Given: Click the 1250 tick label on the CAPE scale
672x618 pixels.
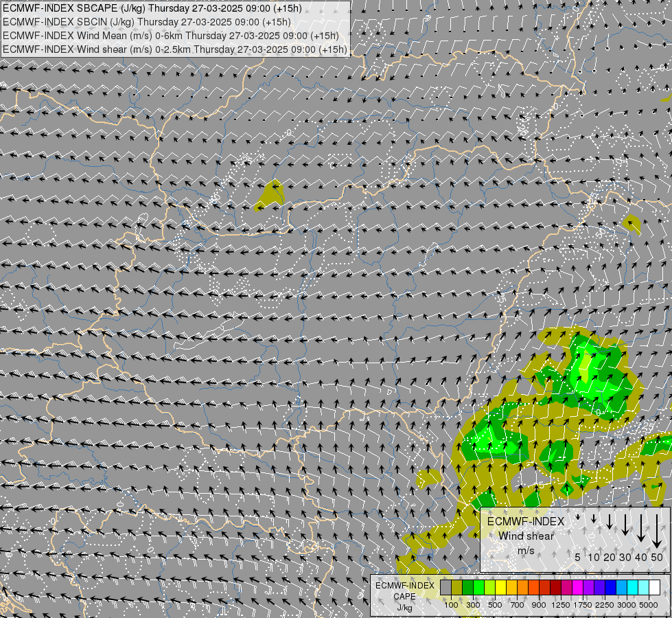Looking at the screenshot, I should click(x=561, y=605).
